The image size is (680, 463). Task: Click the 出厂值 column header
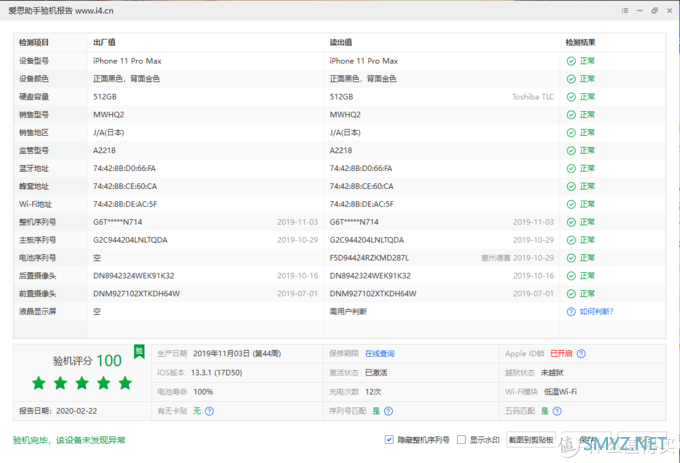pos(104,42)
